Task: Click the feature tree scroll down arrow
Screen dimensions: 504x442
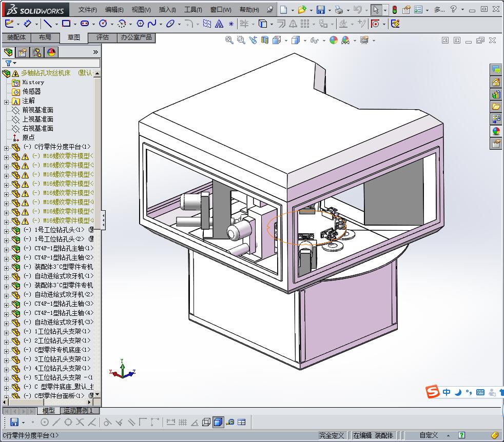Action: (x=97, y=394)
